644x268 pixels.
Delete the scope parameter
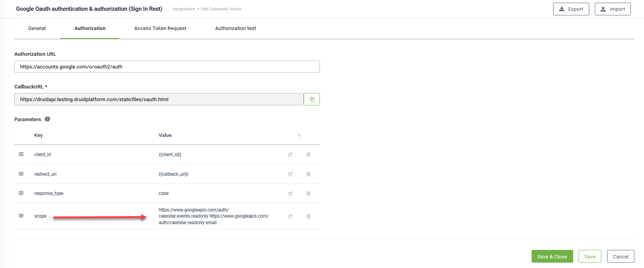[x=308, y=216]
